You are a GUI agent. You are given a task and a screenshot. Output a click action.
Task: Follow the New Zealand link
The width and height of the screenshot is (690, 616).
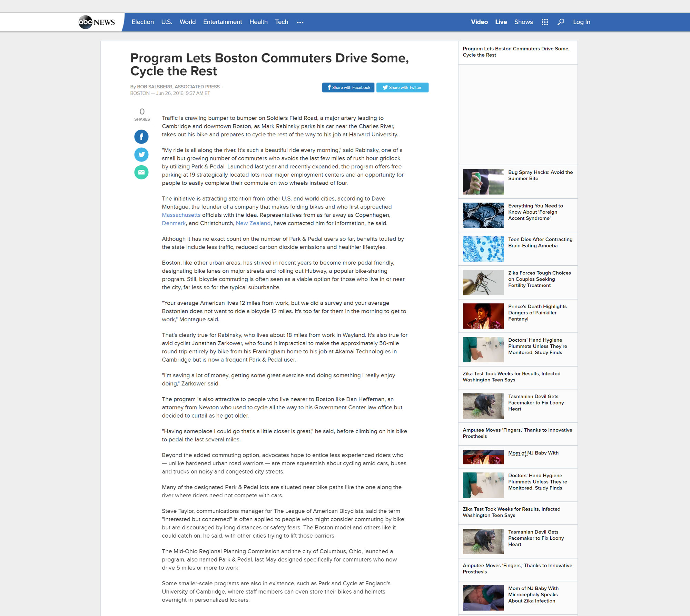(x=253, y=223)
